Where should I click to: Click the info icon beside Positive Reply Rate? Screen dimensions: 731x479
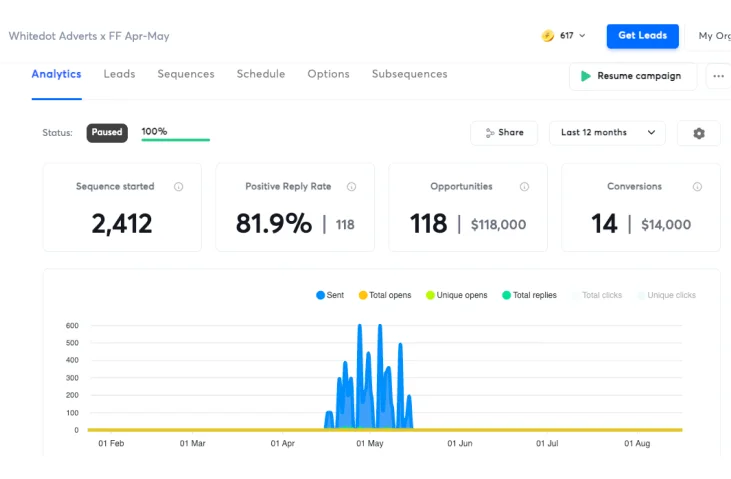pyautogui.click(x=352, y=187)
